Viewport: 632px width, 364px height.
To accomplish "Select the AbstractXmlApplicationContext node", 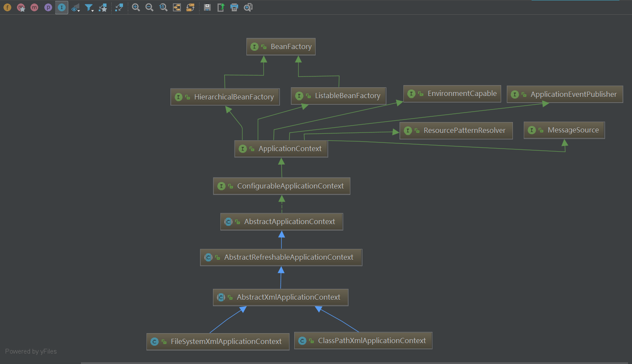I will click(x=281, y=297).
